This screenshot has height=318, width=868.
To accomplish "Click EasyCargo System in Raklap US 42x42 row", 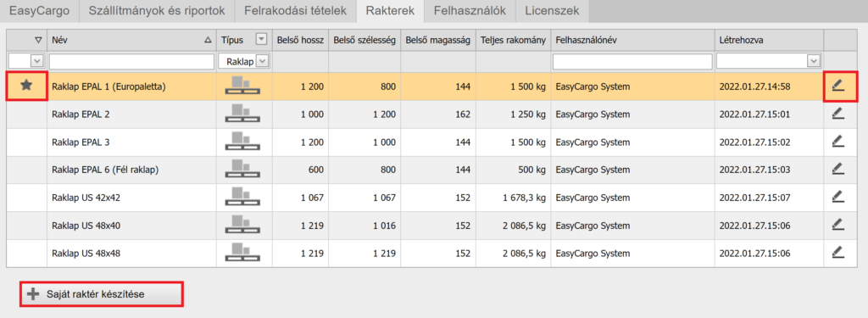I will pyautogui.click(x=593, y=198).
